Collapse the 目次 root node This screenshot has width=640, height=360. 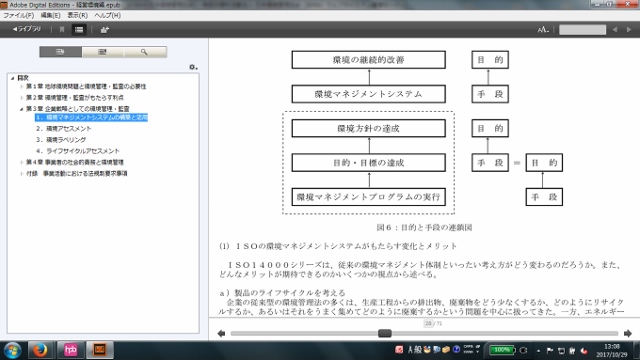pos(12,78)
